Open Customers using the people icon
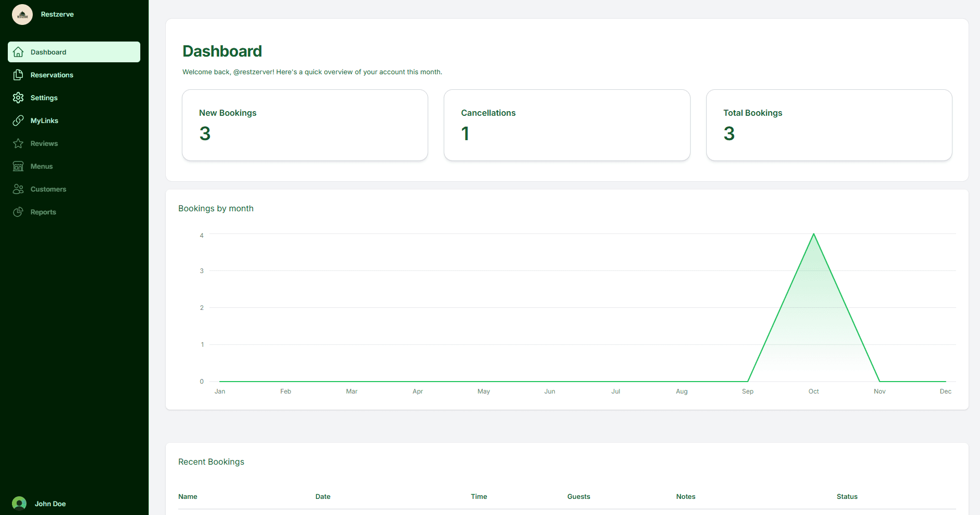 (x=18, y=189)
